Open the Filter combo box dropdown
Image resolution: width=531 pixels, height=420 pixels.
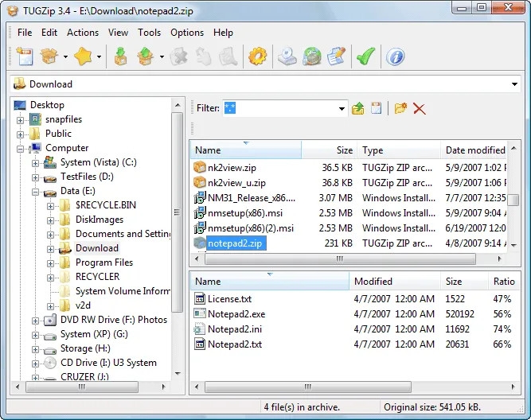click(x=342, y=109)
